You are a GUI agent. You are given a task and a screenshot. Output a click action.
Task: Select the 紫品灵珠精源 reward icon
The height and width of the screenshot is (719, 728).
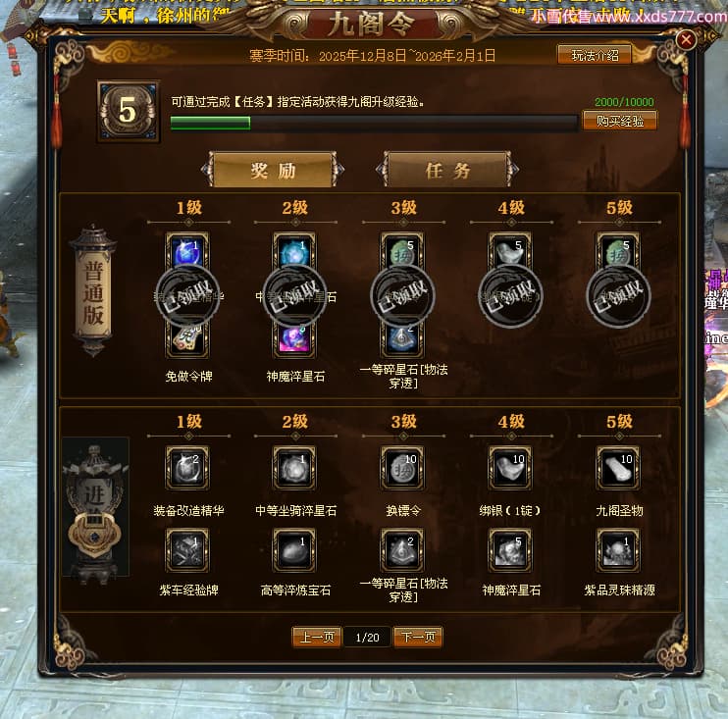(618, 550)
